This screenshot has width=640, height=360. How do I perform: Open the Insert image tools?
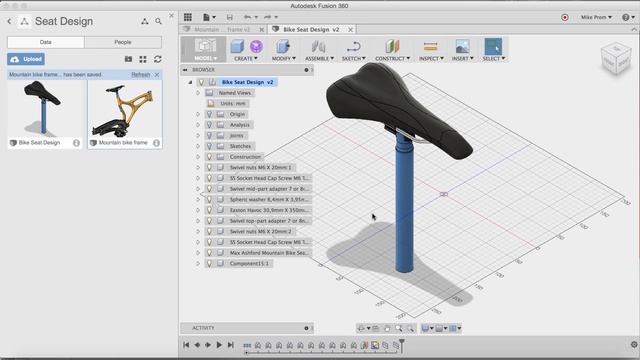[462, 58]
